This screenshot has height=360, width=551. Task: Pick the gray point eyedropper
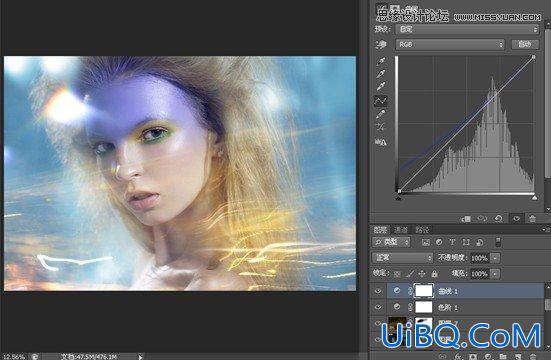click(x=381, y=74)
